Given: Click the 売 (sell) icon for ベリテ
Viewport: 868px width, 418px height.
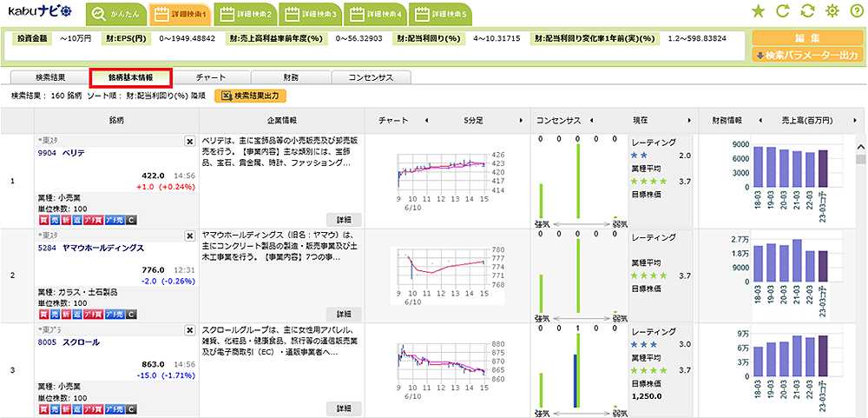Looking at the screenshot, I should click(x=56, y=220).
